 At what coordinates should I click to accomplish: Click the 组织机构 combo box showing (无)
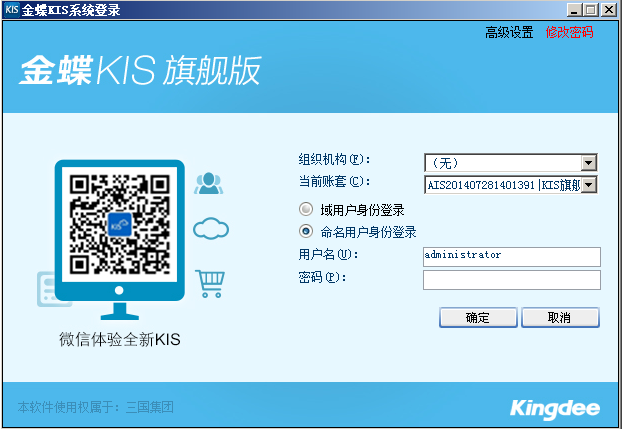(x=511, y=163)
